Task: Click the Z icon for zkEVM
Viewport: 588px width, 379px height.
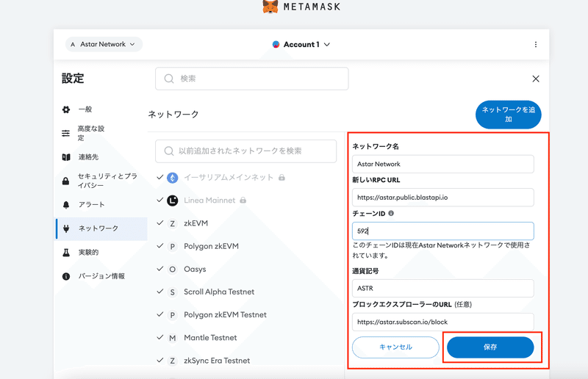Action: click(173, 224)
